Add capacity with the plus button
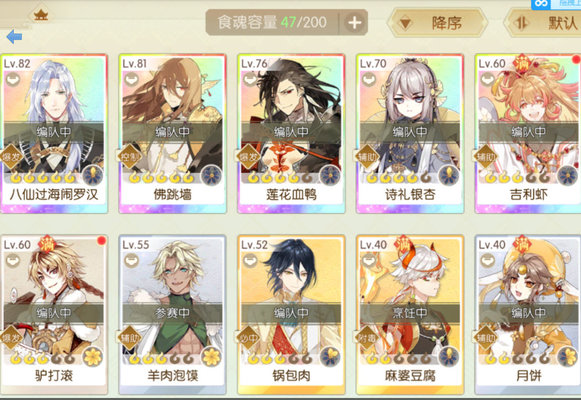Viewport: 581px width, 400px height. tap(354, 23)
